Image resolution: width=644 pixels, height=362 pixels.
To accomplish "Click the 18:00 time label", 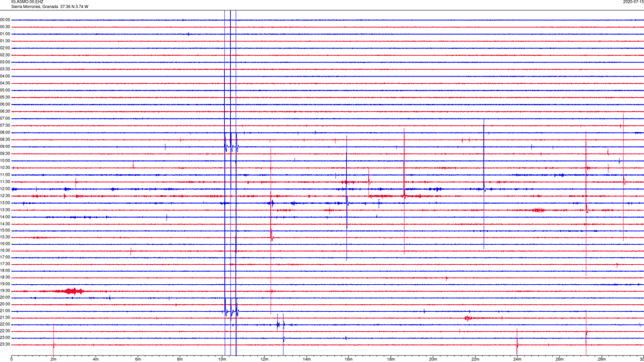I will point(5,271).
